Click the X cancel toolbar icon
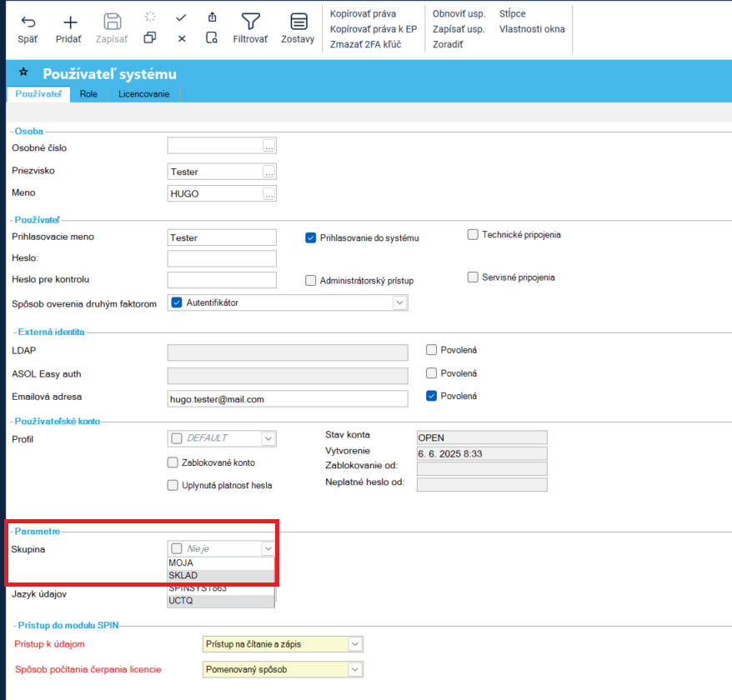 click(x=182, y=38)
